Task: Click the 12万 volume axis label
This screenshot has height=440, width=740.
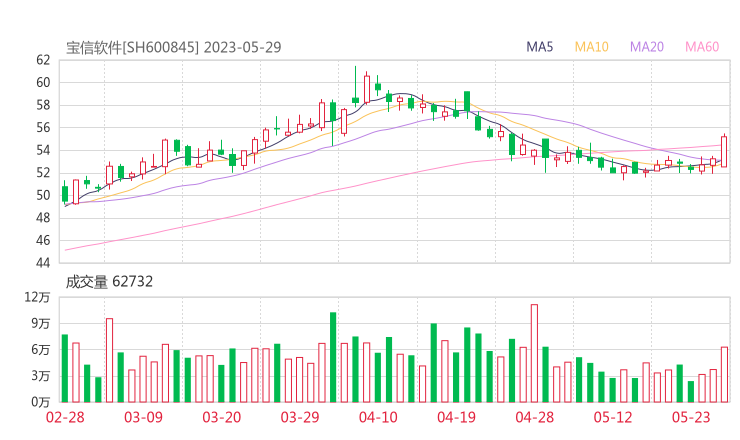Action: pyautogui.click(x=38, y=297)
